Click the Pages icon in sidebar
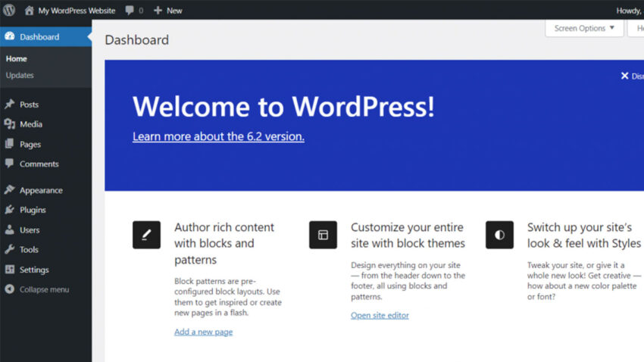The width and height of the screenshot is (644, 362). [9, 144]
